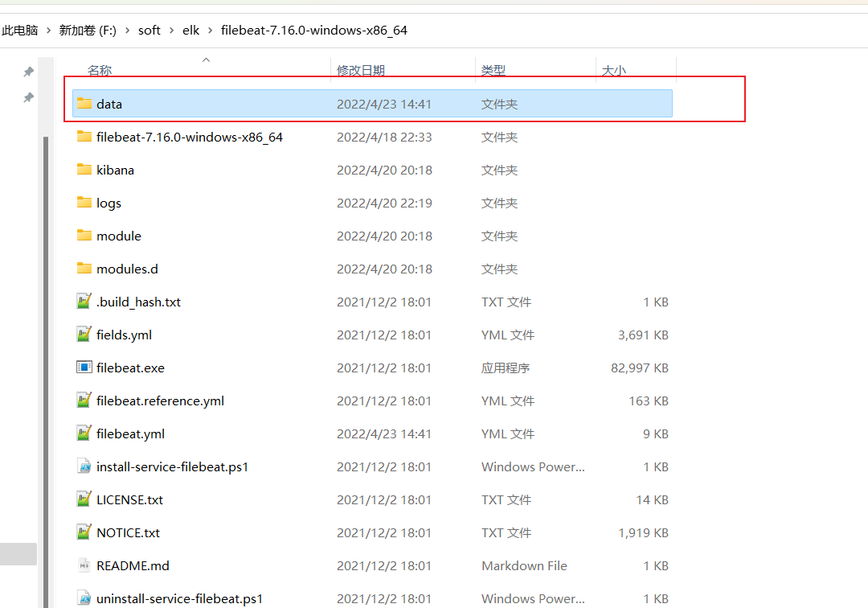Sort by the 类型 column header

493,70
